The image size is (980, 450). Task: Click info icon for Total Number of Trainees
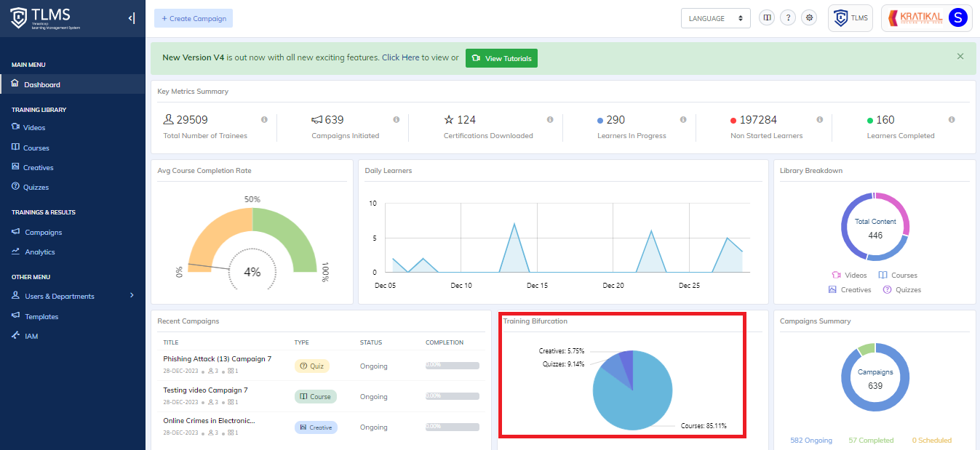coord(264,120)
